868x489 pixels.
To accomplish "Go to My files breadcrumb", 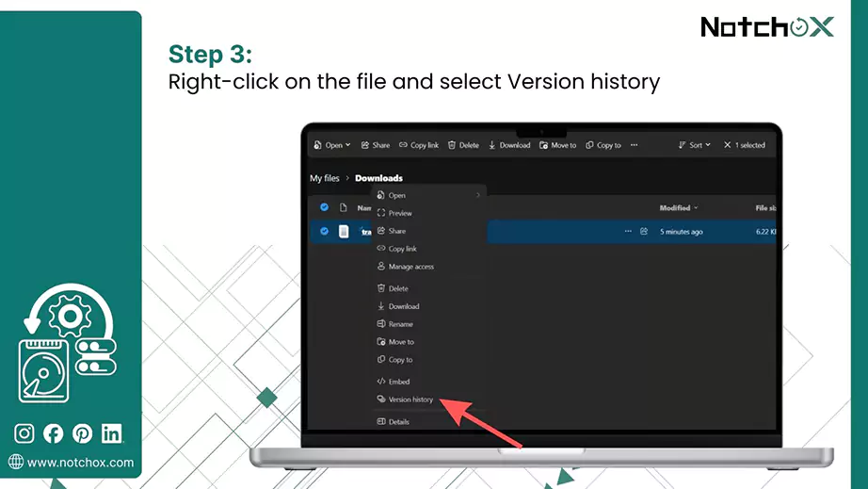I will pyautogui.click(x=325, y=178).
